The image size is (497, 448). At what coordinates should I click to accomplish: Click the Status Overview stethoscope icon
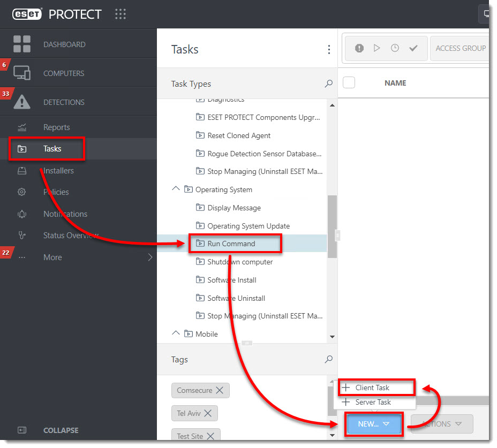tap(22, 236)
